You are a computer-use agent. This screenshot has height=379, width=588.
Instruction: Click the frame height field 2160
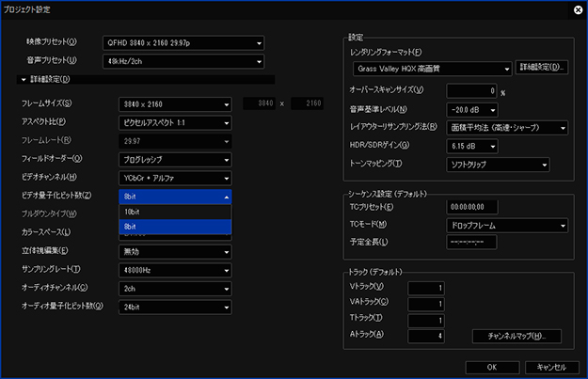point(307,103)
